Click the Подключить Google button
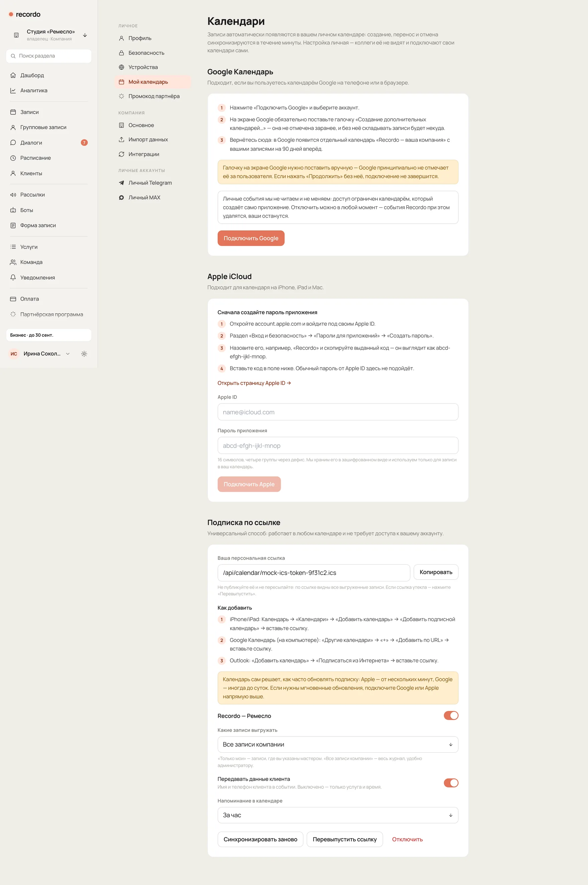The image size is (588, 885). [251, 238]
